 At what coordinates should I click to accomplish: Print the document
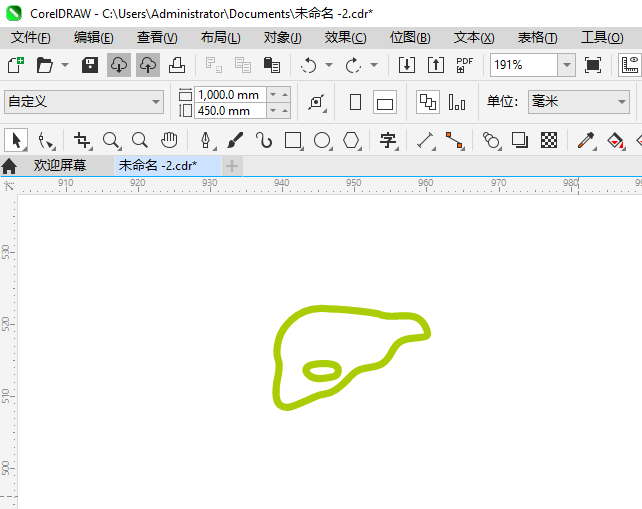coord(177,65)
